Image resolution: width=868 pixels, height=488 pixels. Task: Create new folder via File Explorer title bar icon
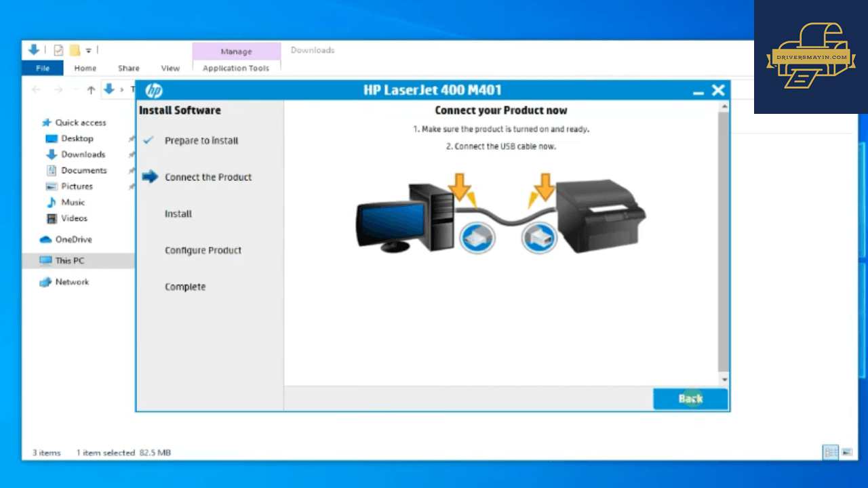(x=75, y=50)
